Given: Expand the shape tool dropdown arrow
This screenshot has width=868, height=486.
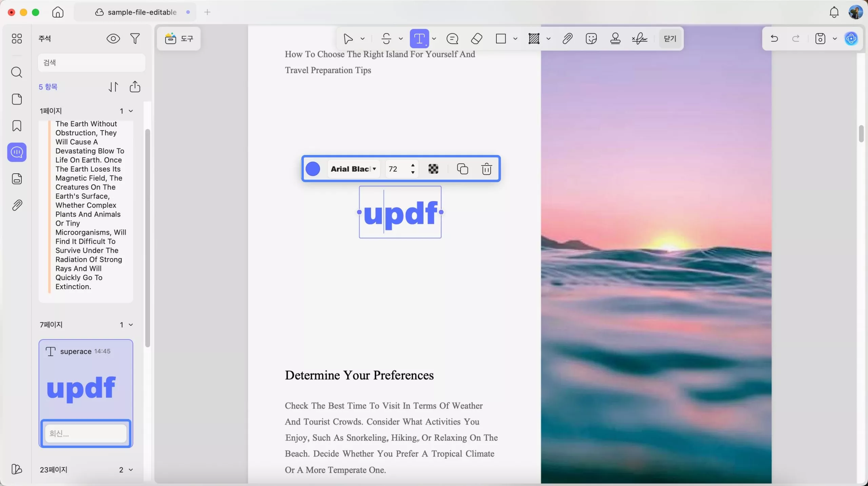Looking at the screenshot, I should coord(515,39).
